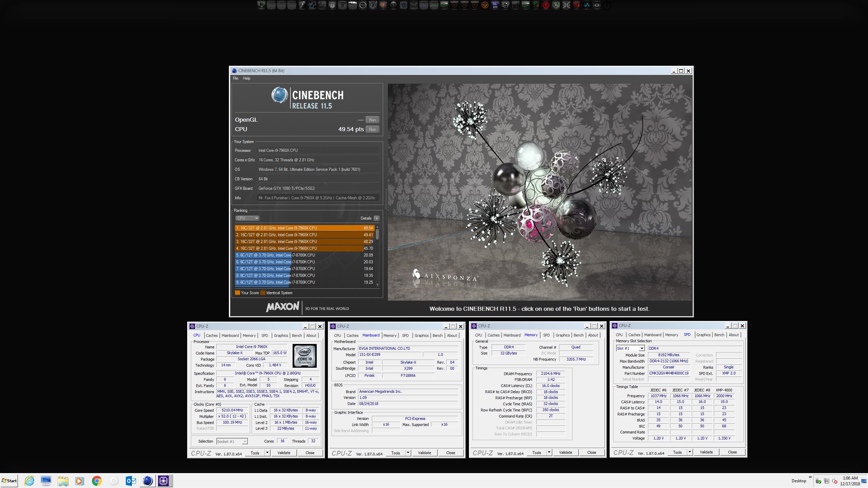Open the Help menu in Cinebench
Screen dimensions: 868x488
click(x=246, y=78)
